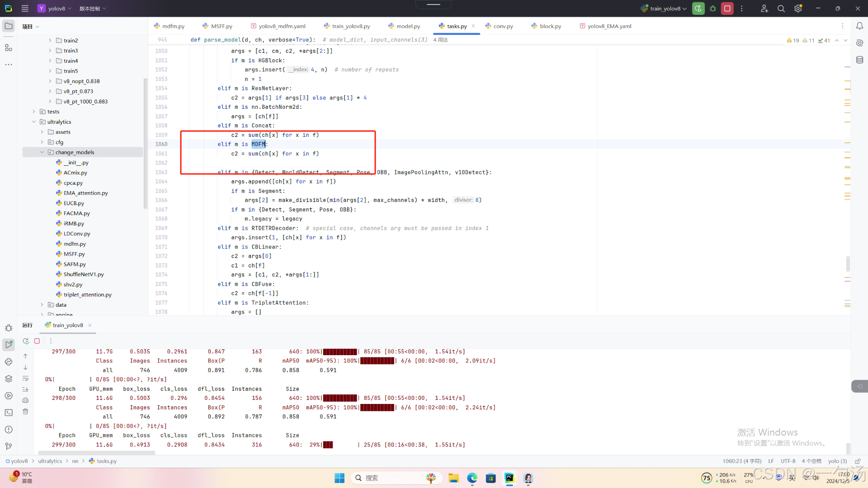Open MSFF.py in the project tree
The width and height of the screenshot is (868, 488).
pos(74,254)
